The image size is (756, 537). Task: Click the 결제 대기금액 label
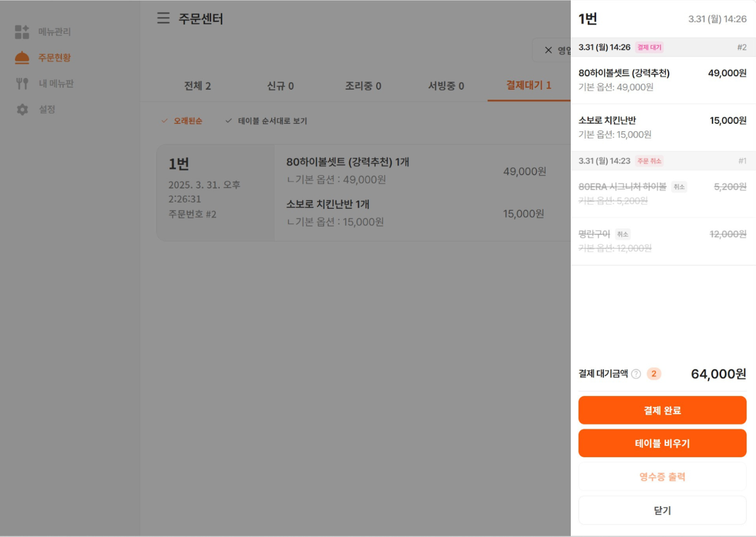point(602,374)
